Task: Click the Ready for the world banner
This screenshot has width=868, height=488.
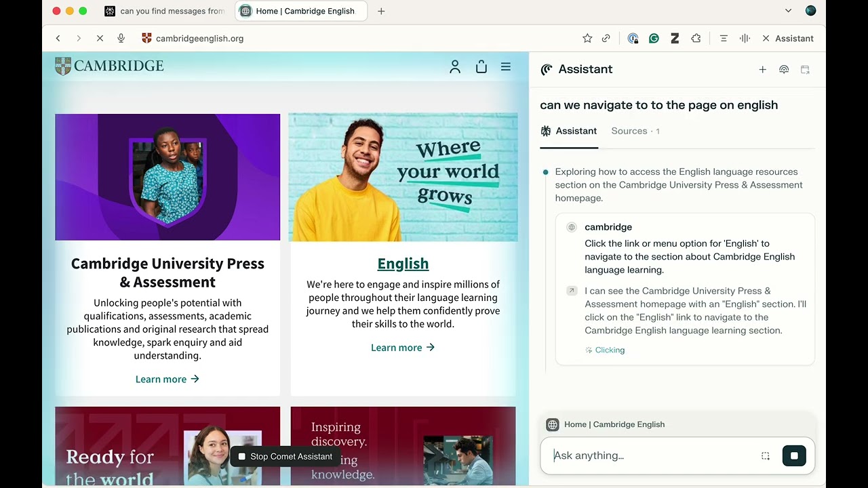Action: (x=167, y=446)
